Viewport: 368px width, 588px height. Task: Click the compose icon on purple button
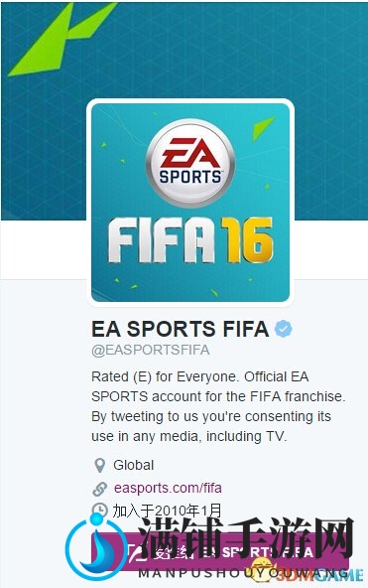click(x=133, y=551)
